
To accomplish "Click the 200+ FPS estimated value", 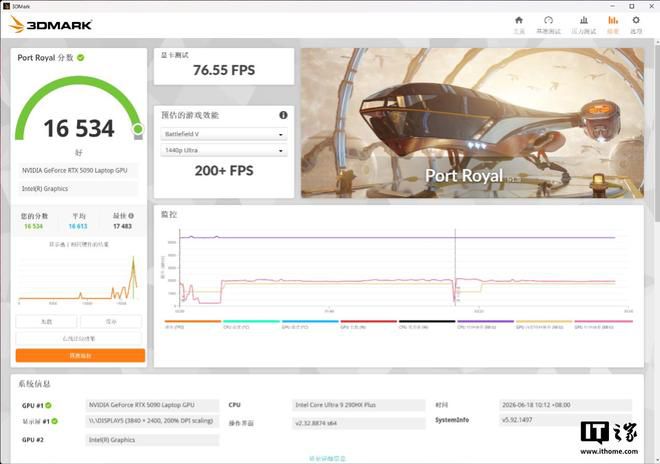I will (224, 171).
